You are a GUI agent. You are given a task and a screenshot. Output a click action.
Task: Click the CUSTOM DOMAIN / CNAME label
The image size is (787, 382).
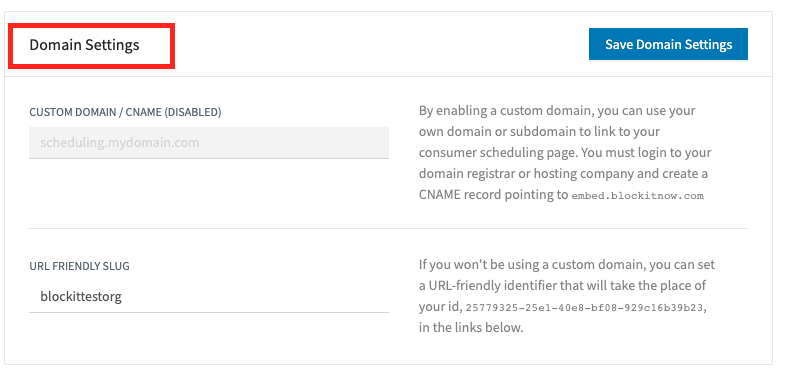pos(125,112)
